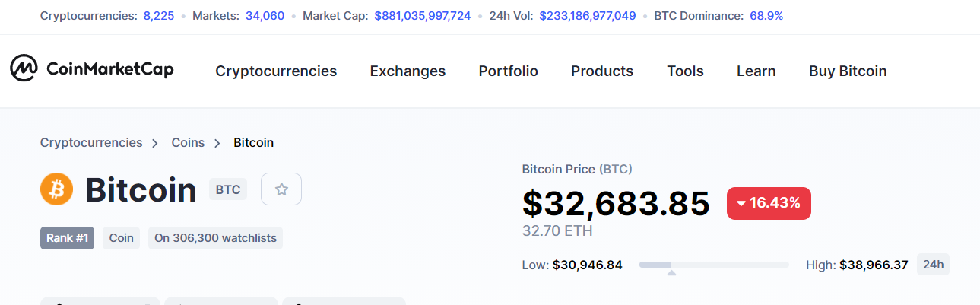Click the orange Bitcoin coin icon

coord(56,189)
